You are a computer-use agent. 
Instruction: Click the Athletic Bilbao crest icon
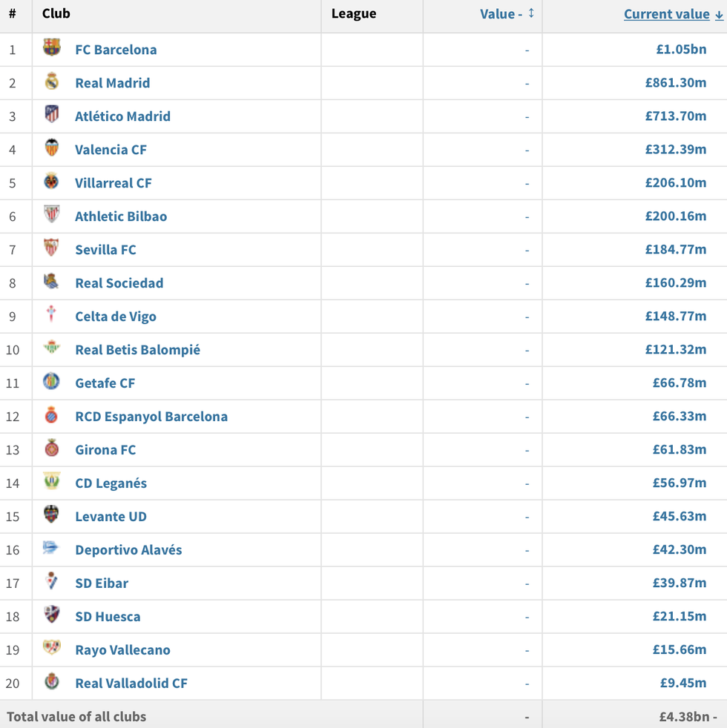(x=52, y=215)
